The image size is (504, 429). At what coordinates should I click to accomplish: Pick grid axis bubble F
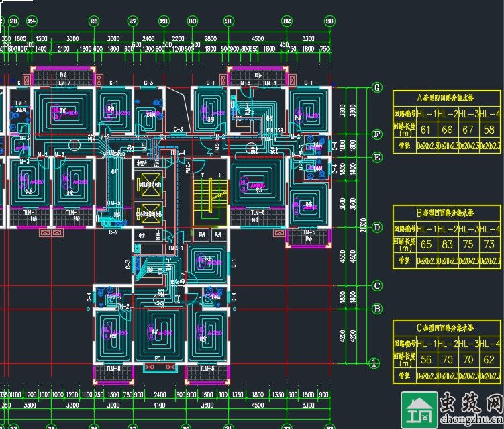click(x=377, y=134)
